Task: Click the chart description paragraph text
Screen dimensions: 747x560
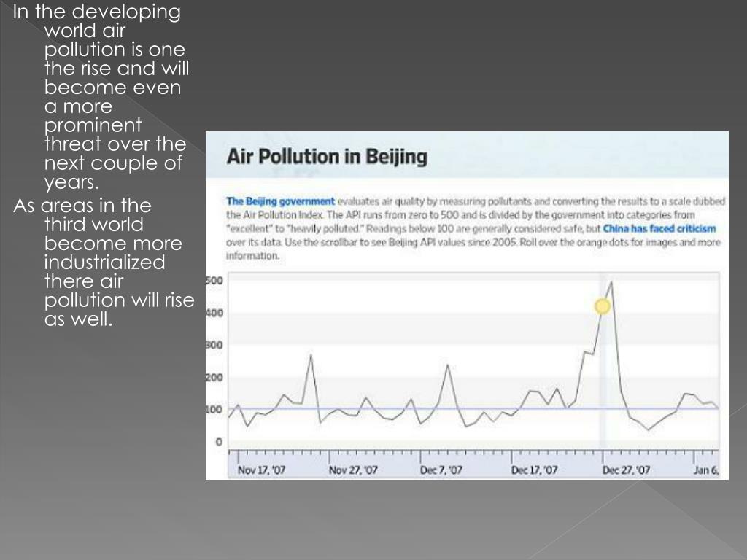Action: 476,228
